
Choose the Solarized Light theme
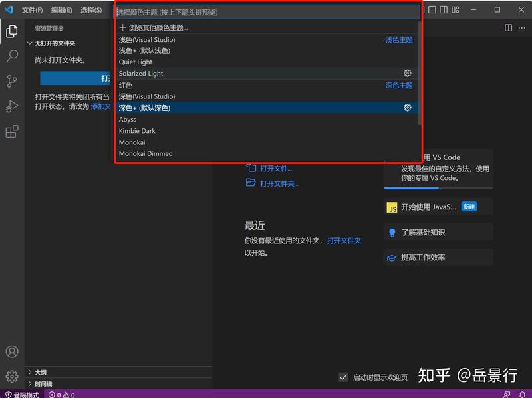pos(267,73)
